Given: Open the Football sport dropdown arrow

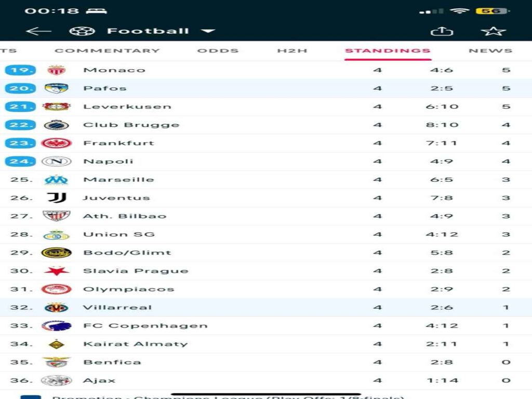Looking at the screenshot, I should (208, 31).
